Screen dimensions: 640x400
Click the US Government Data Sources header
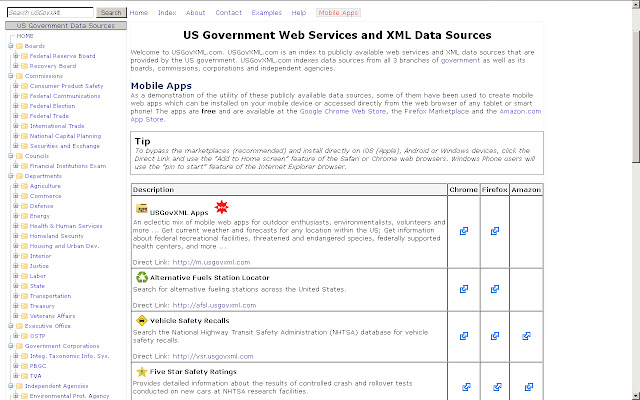66,26
